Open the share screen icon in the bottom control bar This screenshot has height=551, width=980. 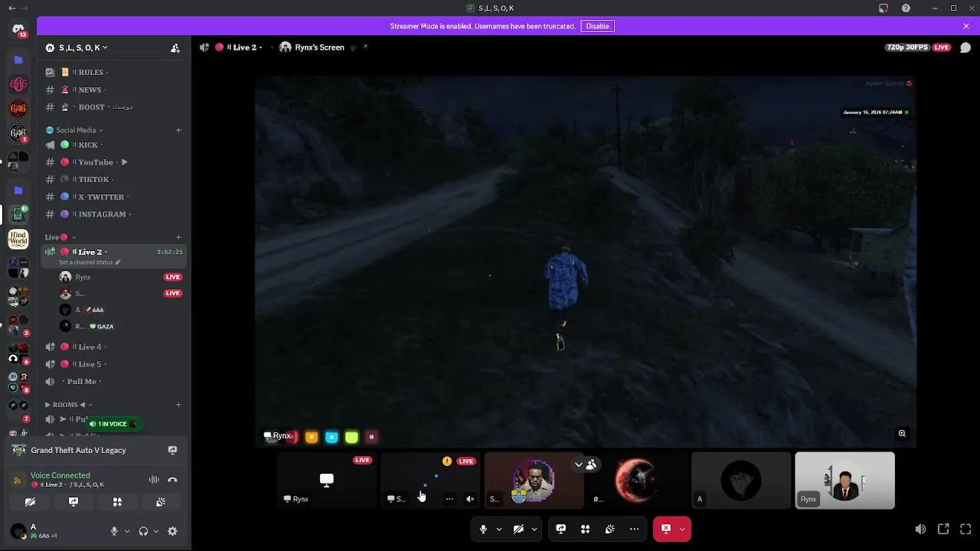click(560, 529)
